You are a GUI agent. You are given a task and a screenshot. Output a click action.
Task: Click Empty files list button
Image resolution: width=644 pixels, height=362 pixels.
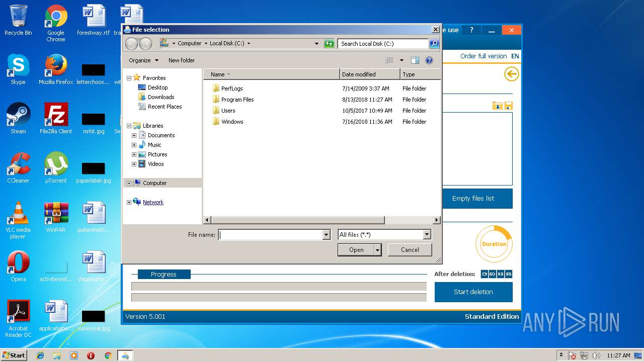point(473,199)
